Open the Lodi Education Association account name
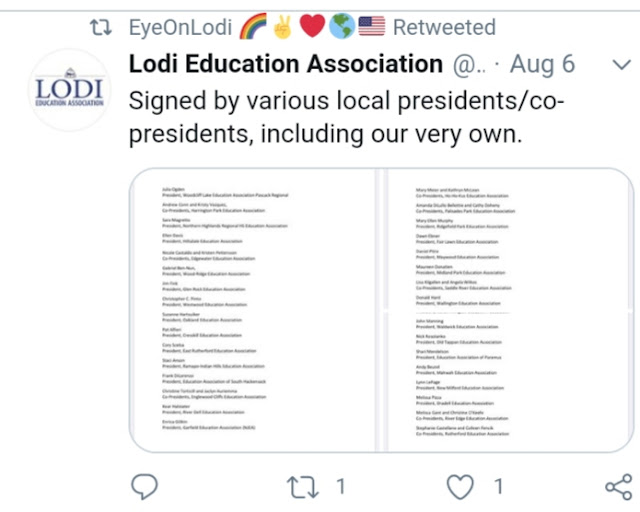This screenshot has width=640, height=512. click(x=285, y=66)
